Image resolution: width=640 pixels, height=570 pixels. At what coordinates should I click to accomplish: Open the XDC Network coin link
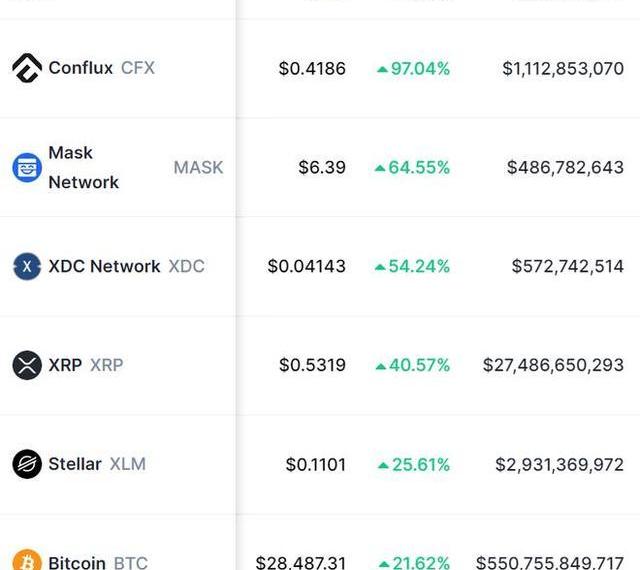point(104,266)
